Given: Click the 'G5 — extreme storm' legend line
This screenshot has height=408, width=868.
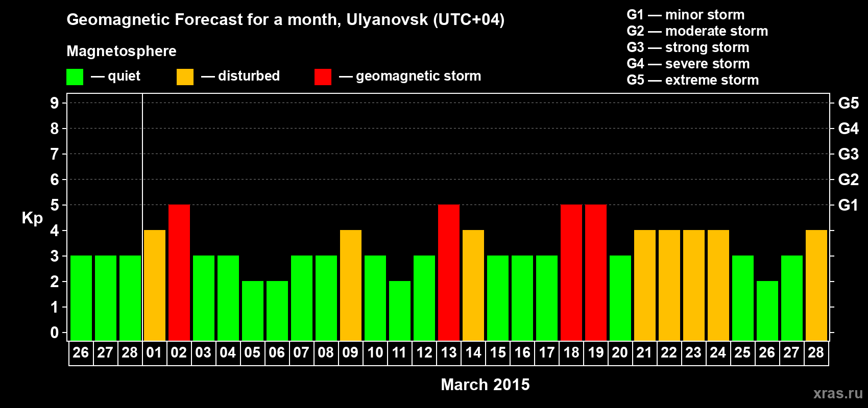Looking at the screenshot, I should (x=693, y=80).
